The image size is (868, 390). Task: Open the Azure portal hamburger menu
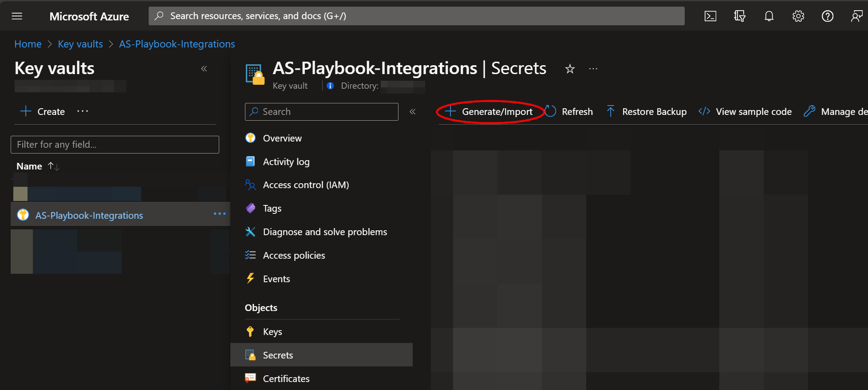(17, 16)
